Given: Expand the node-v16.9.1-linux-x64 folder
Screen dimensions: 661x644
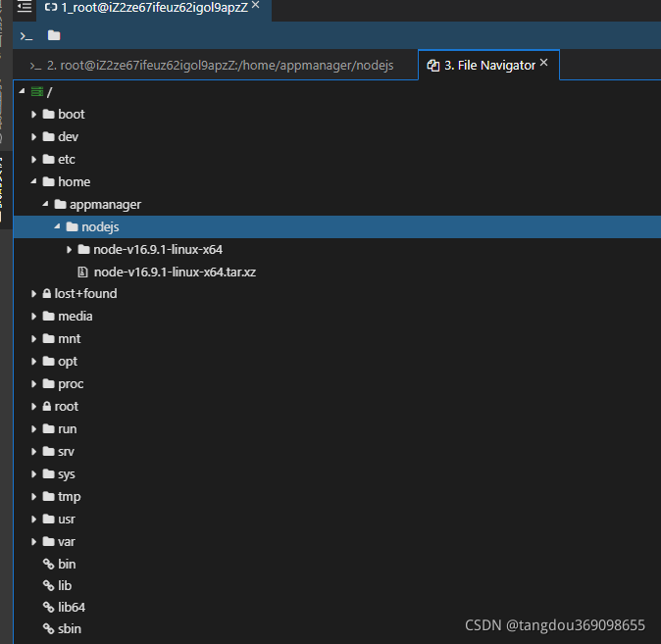Looking at the screenshot, I should [x=69, y=250].
